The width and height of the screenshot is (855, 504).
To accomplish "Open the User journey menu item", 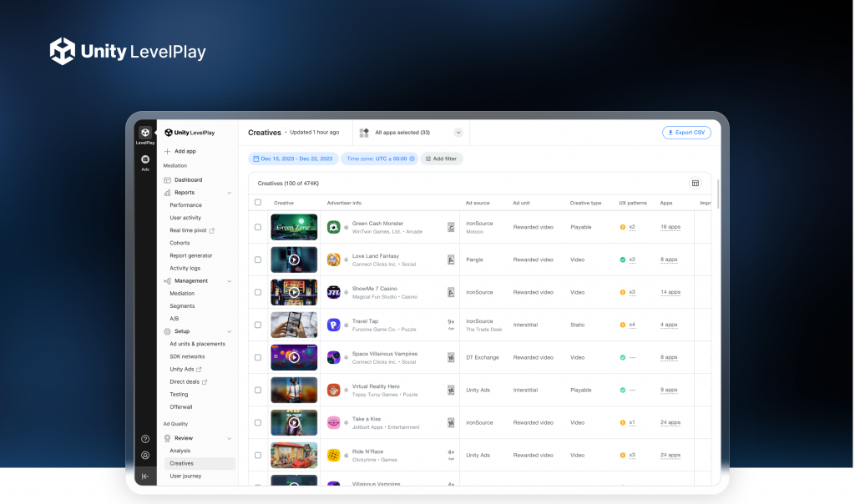I will tap(185, 476).
